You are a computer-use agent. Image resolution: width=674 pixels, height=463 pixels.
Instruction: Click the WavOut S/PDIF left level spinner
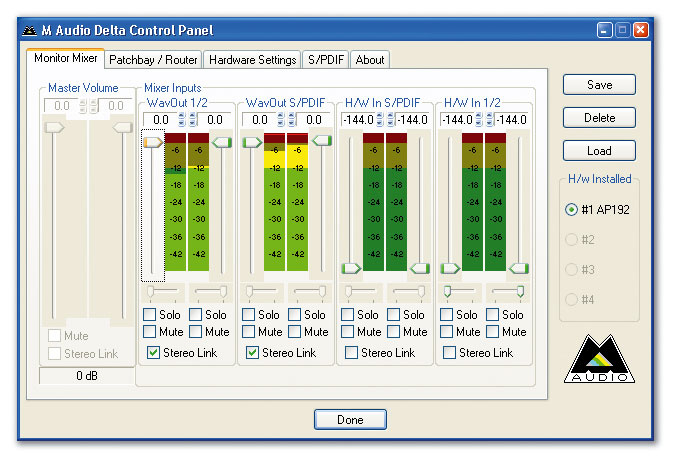[x=281, y=120]
